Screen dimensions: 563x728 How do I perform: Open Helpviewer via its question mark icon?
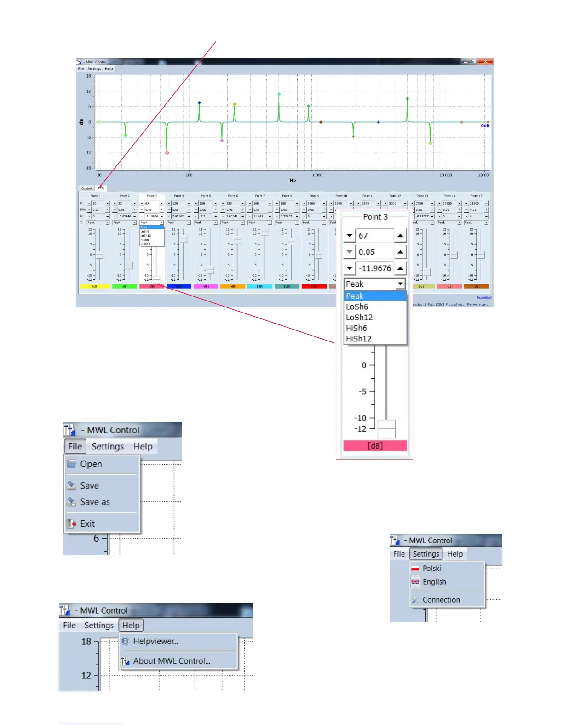(125, 641)
